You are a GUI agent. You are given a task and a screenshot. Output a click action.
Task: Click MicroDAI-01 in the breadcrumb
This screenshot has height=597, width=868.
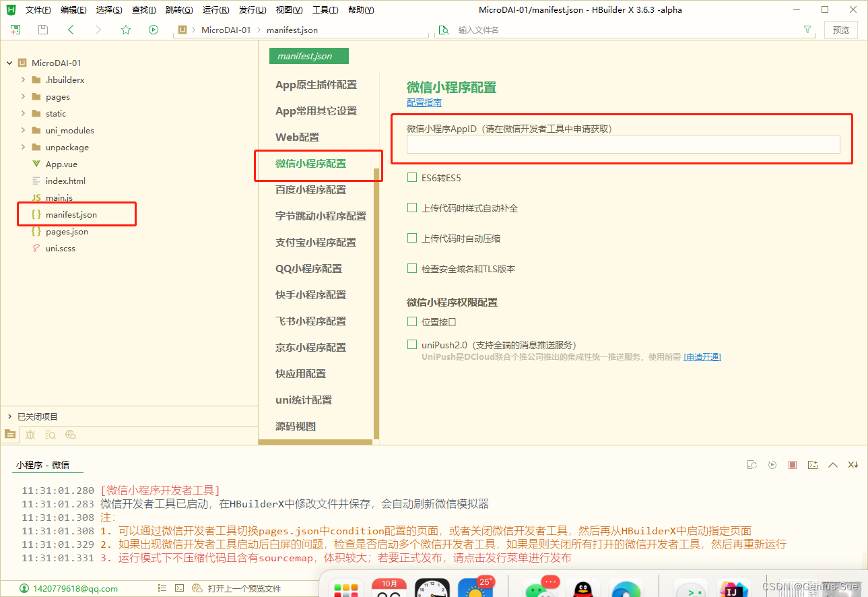(226, 30)
